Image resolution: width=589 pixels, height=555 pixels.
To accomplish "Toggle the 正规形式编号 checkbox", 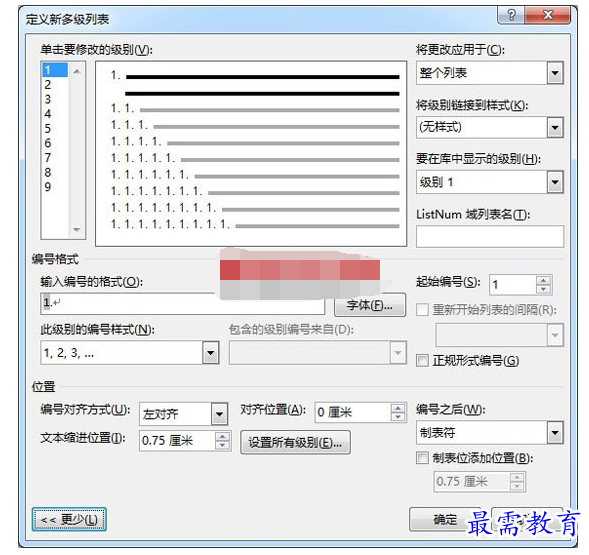I will click(422, 361).
